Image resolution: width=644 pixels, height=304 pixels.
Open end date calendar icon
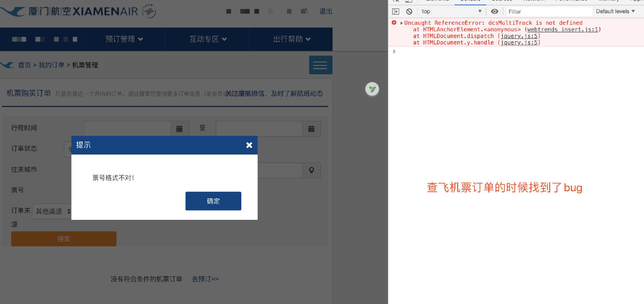pos(311,129)
